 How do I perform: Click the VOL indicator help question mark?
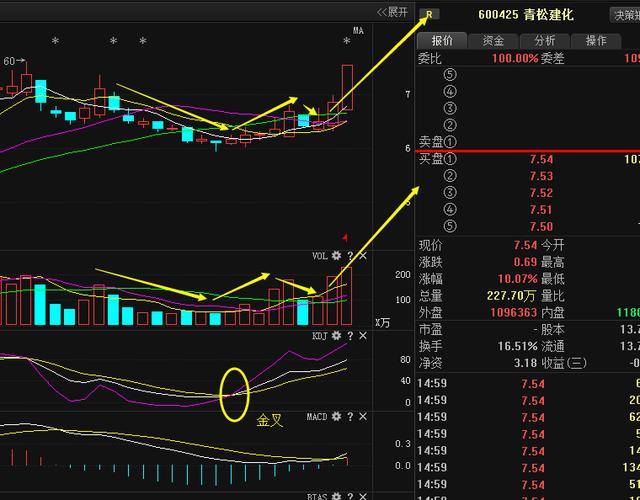coord(350,257)
